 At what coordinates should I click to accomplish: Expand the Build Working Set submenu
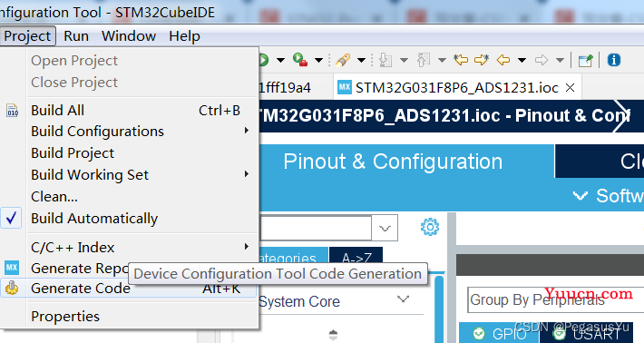coord(130,174)
